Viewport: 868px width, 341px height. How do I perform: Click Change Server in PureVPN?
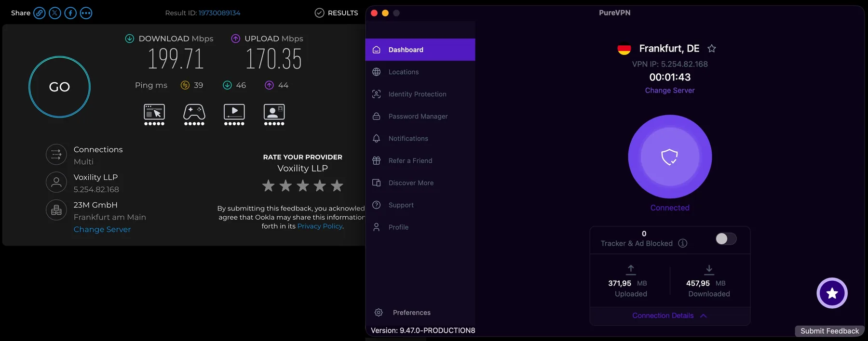coord(670,90)
